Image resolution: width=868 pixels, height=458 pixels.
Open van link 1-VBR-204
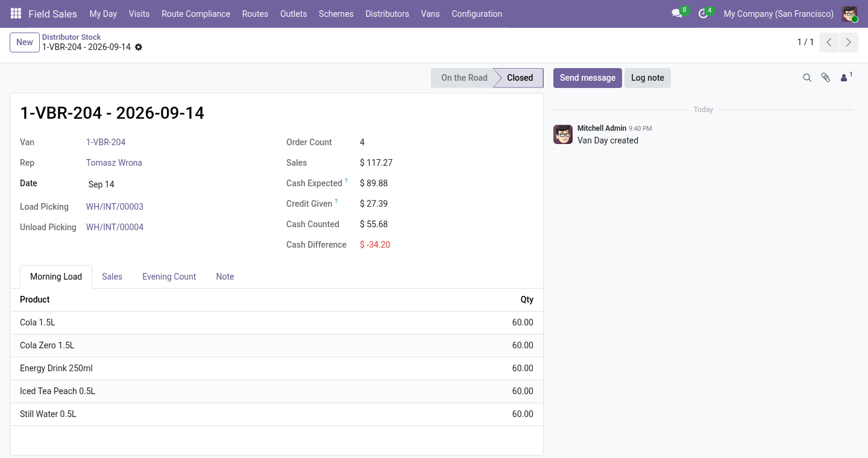coord(106,142)
